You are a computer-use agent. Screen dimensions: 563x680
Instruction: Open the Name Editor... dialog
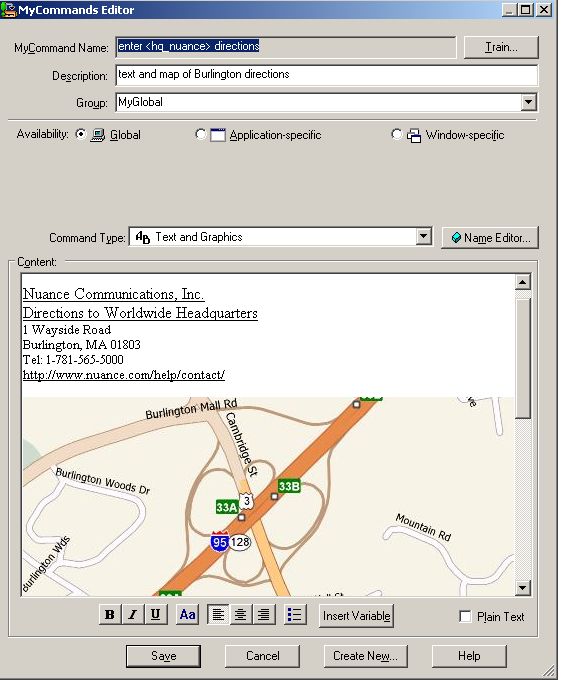pos(490,238)
